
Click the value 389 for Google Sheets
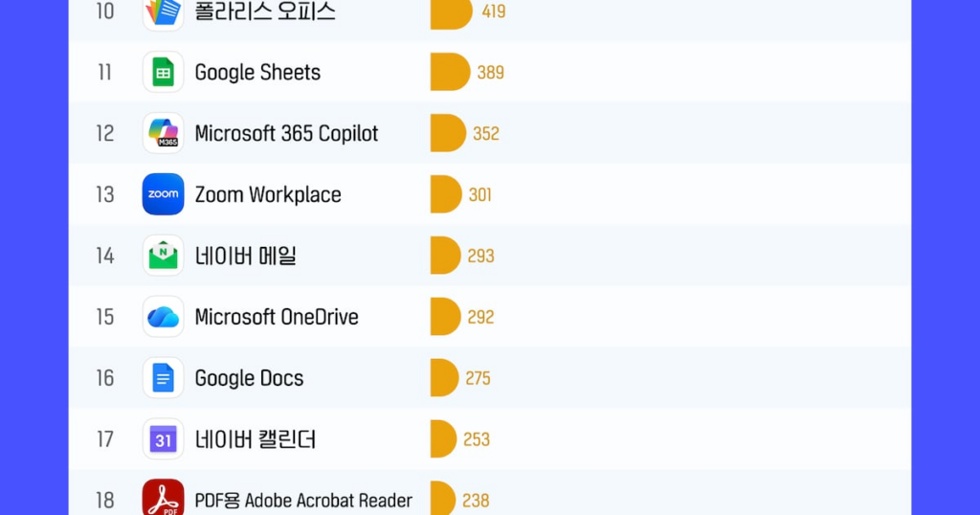(x=490, y=73)
